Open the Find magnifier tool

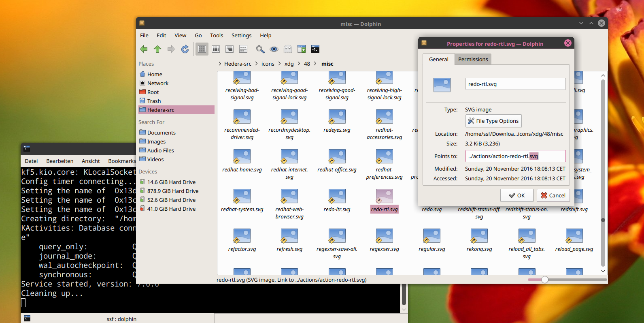point(260,49)
